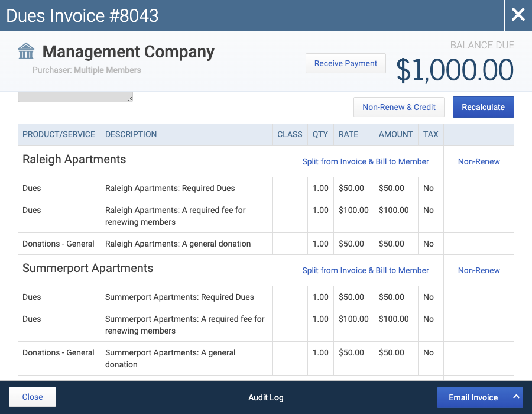Screen dimensions: 532x414
Task: Select the Summerport Apartments general donation description
Action: coord(170,358)
